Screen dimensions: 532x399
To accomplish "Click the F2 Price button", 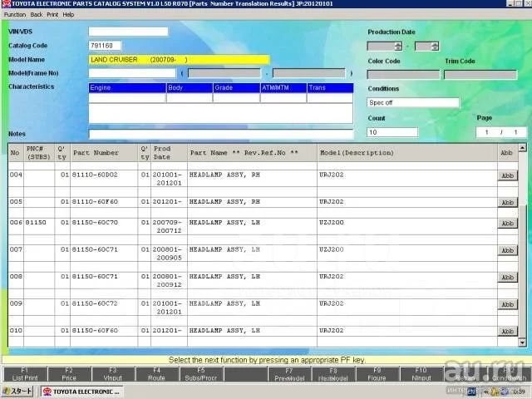I will pos(69,374).
